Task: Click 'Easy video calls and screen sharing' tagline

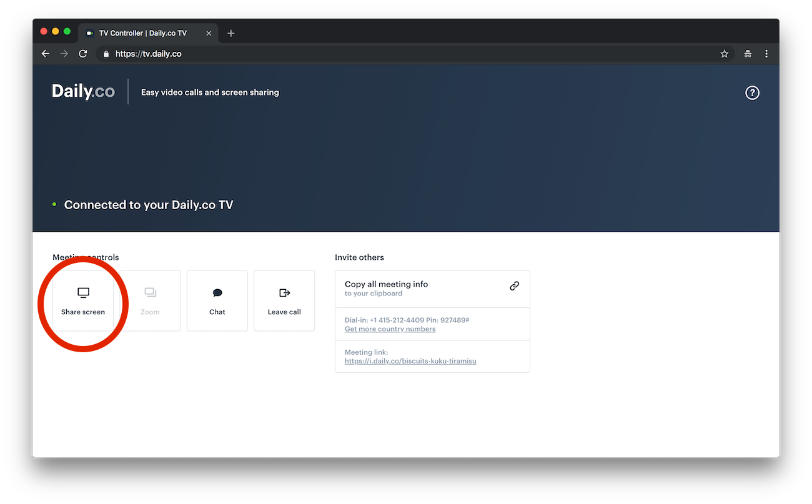Action: click(x=210, y=92)
